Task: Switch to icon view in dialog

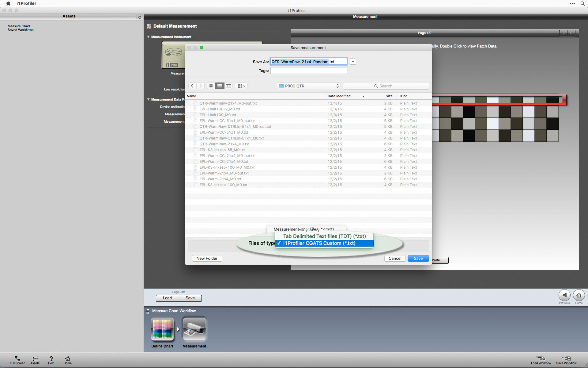Action: pos(211,86)
